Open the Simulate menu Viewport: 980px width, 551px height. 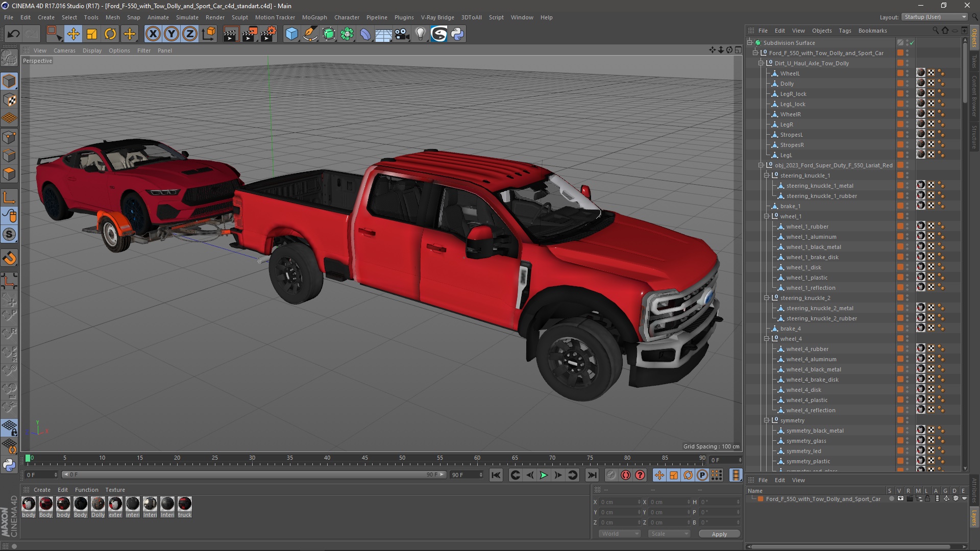[187, 17]
